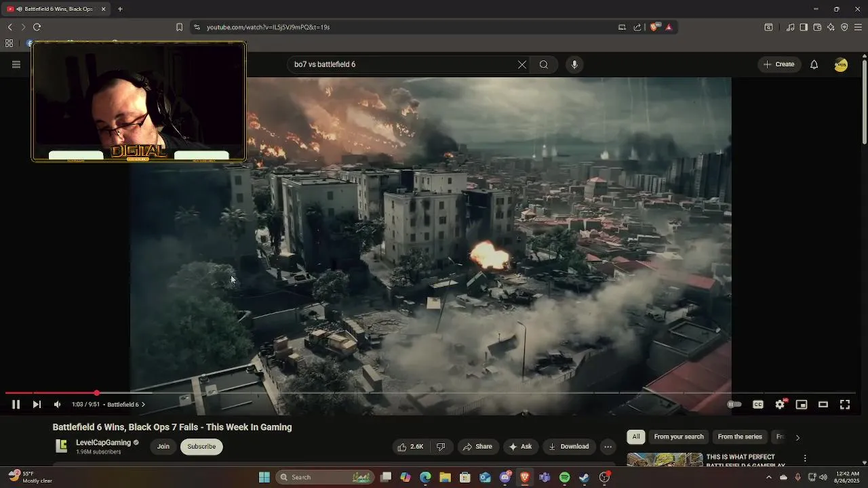Open the browser main hamburger menu
Viewport: 868px width, 488px height.
tap(858, 27)
